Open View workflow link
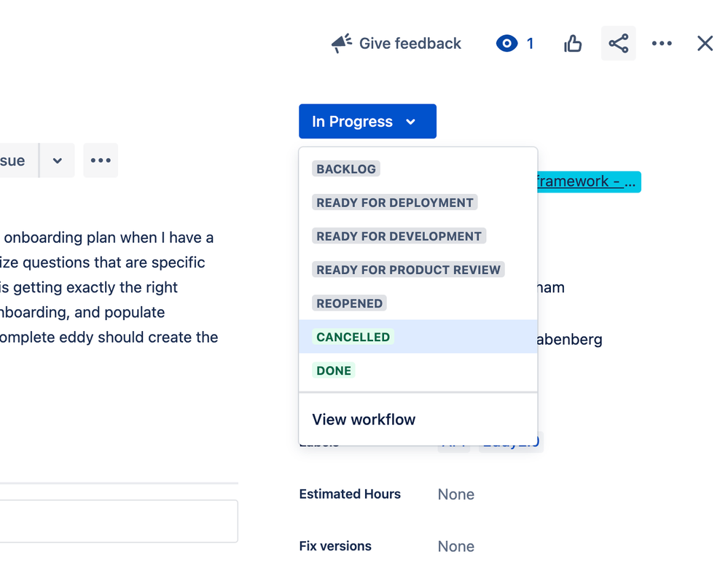 coord(364,420)
